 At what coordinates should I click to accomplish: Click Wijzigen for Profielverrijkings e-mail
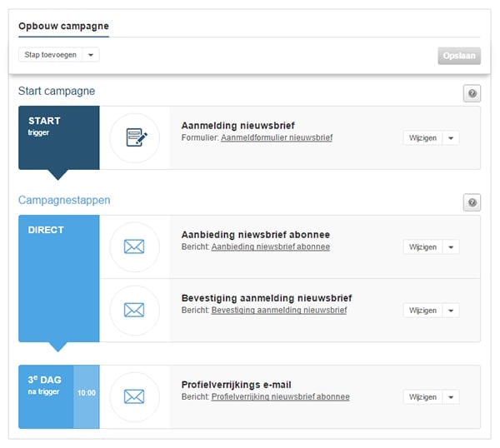tap(422, 397)
